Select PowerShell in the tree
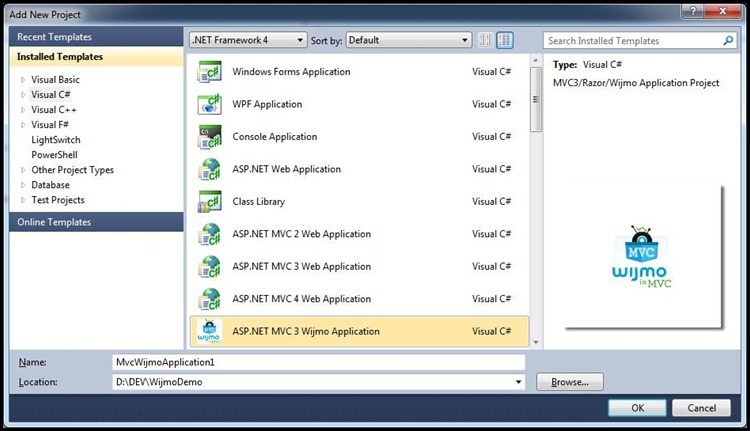This screenshot has height=431, width=750. pos(55,155)
